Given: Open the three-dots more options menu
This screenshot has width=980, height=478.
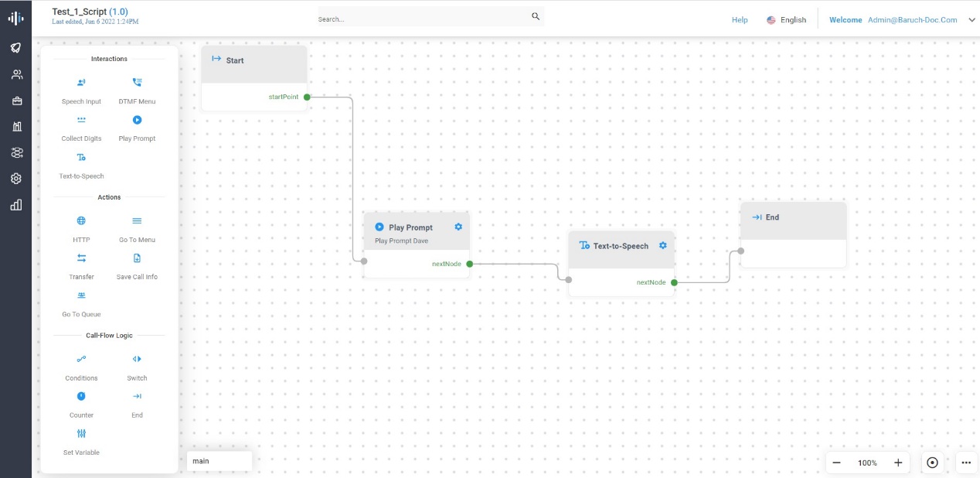Looking at the screenshot, I should click(x=966, y=463).
